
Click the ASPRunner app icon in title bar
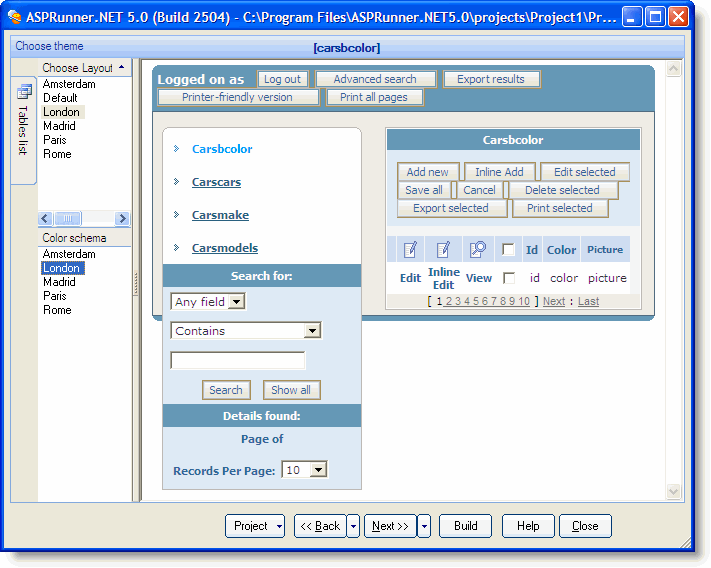pyautogui.click(x=15, y=17)
